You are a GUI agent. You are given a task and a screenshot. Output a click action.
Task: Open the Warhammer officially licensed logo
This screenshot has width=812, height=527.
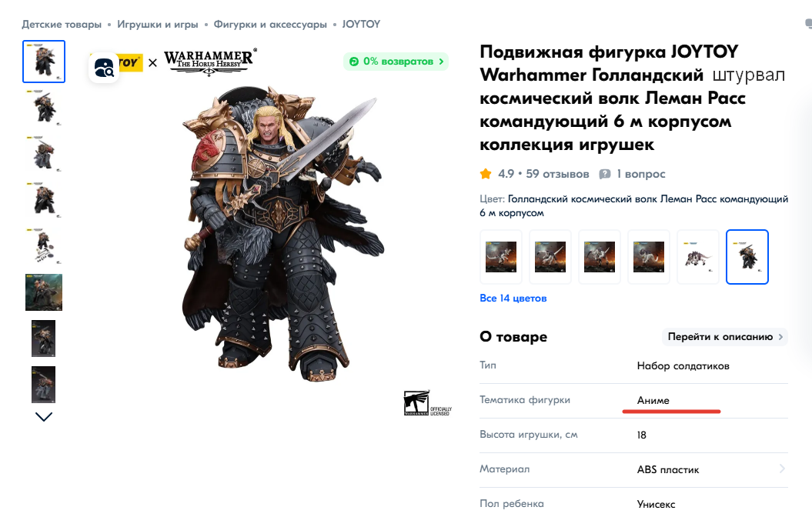click(428, 403)
